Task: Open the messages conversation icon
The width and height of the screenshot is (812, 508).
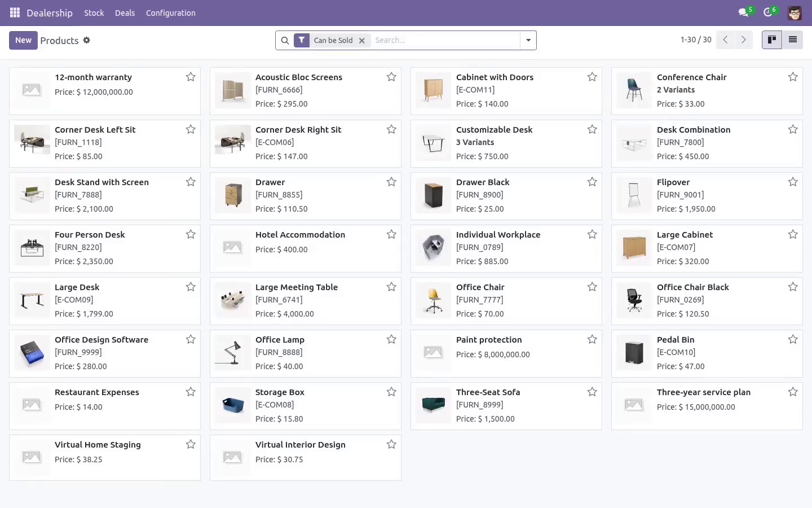Action: click(x=743, y=12)
